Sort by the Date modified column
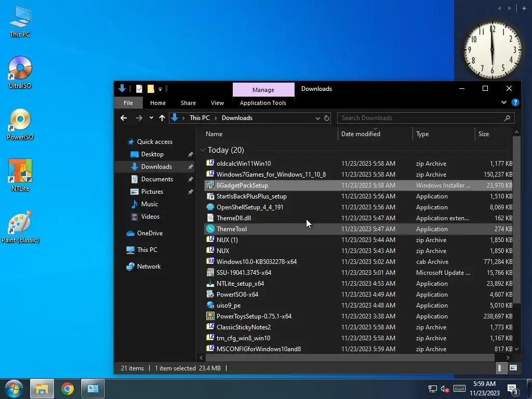This screenshot has width=532, height=399. [361, 134]
